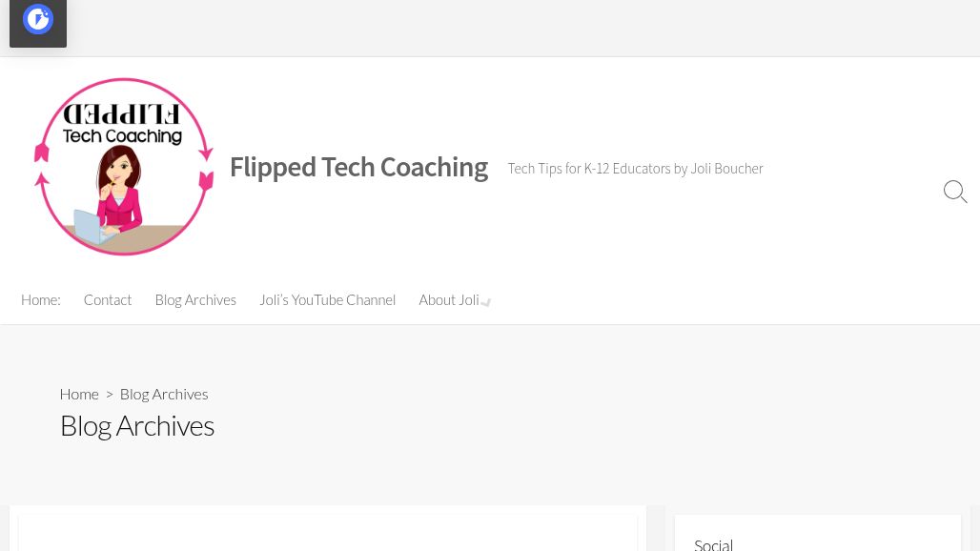The width and height of the screenshot is (980, 551).
Task: Expand the About Joli submenu arrow
Action: pos(486,303)
